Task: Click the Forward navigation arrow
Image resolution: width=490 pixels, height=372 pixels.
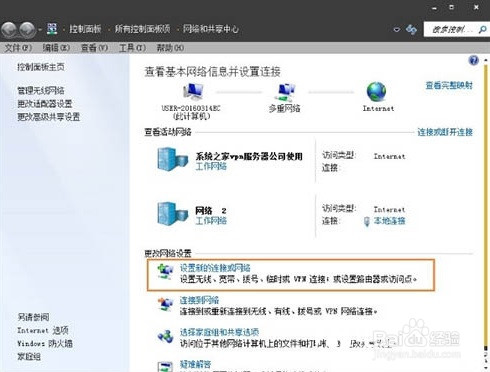Action: 27,30
